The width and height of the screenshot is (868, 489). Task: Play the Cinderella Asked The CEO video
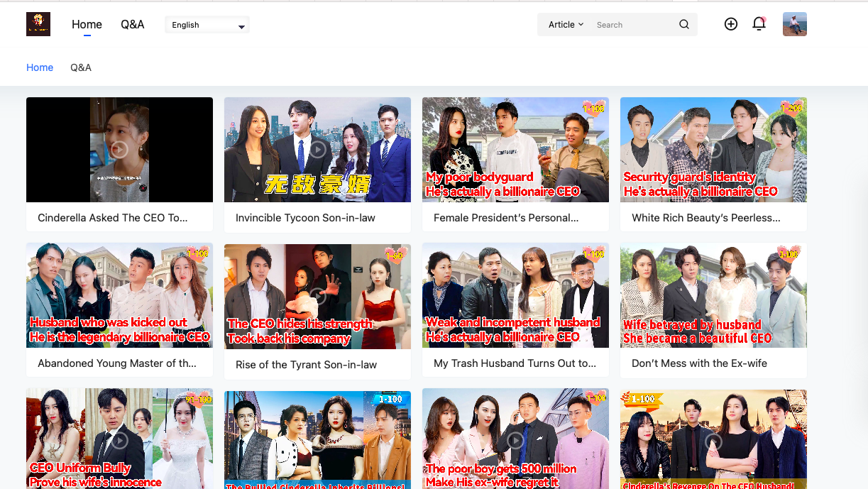coord(119,150)
